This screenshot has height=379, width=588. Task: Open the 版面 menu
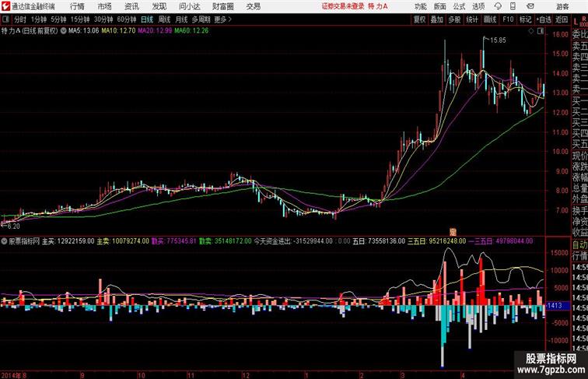pos(440,6)
